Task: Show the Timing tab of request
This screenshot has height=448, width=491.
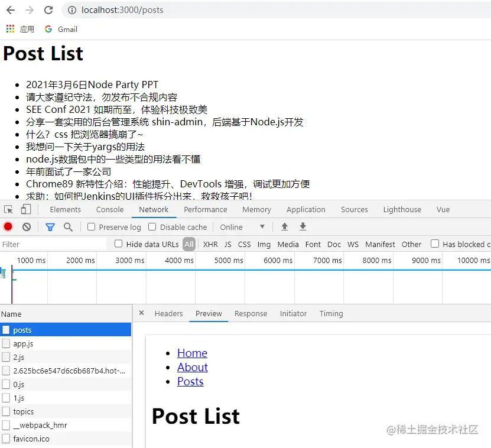Action: click(x=331, y=314)
